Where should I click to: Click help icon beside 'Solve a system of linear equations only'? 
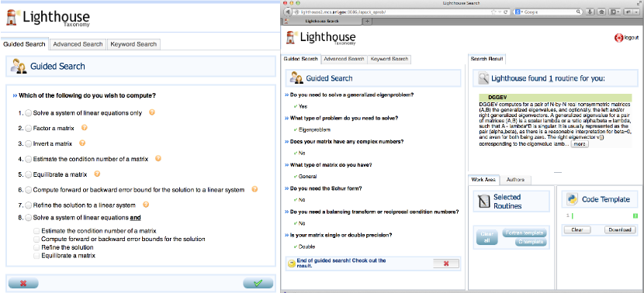(151, 112)
